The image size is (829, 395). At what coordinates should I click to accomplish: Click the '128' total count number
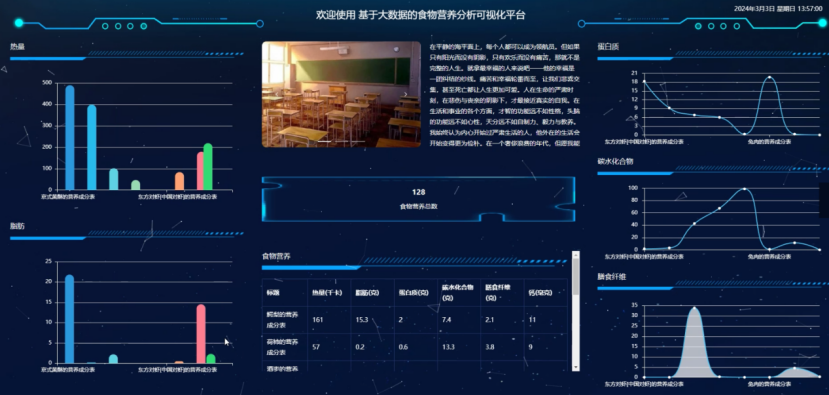[418, 192]
